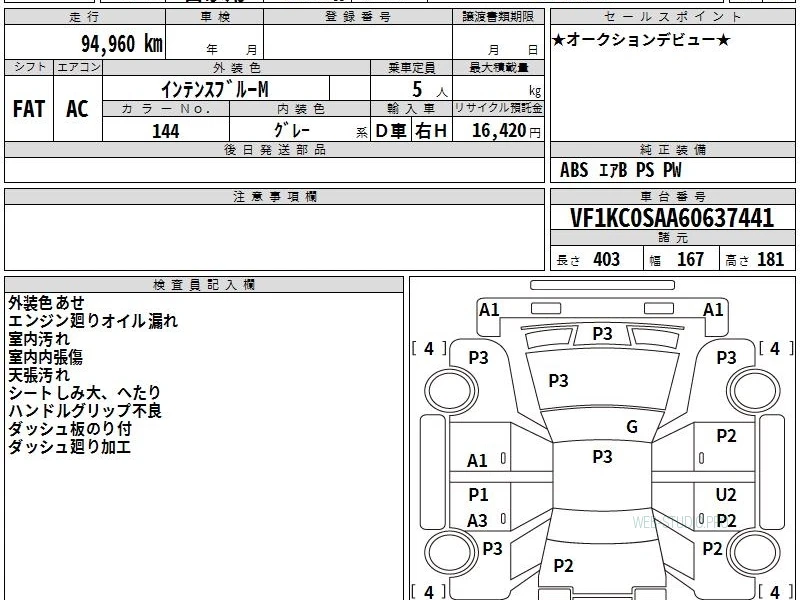Viewport: 800px width, 600px height.
Task: Select the equipment line ABS エアB PS PW
Action: coord(620,170)
